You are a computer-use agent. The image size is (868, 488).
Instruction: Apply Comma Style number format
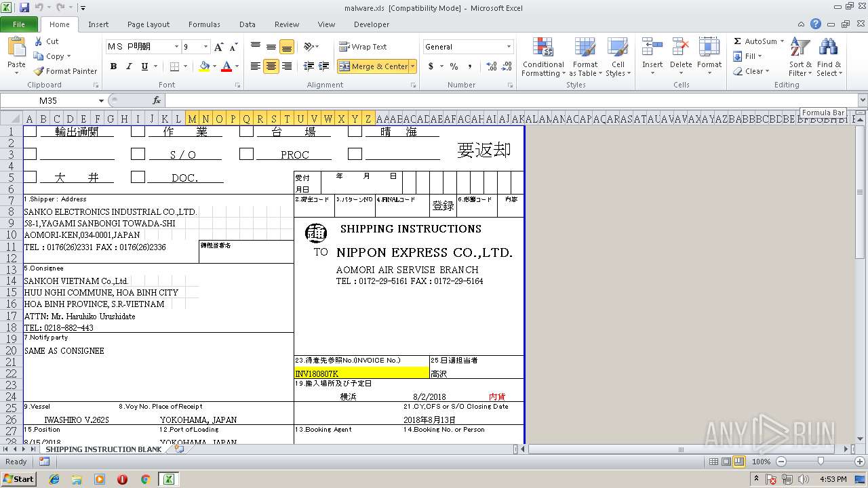470,66
